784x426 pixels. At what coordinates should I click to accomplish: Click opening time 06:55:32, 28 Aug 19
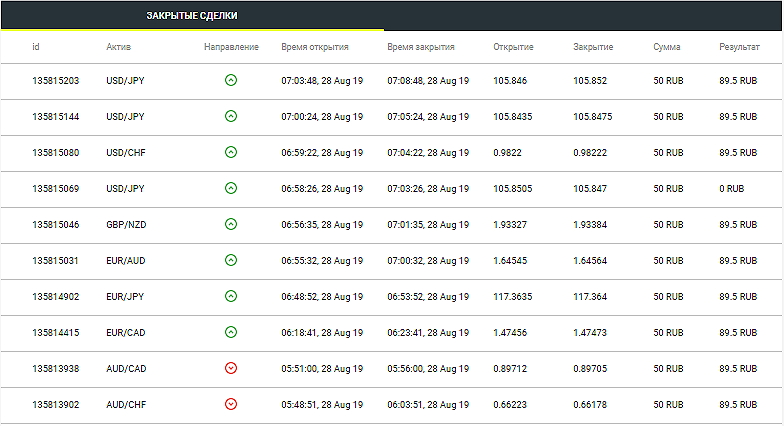click(322, 260)
